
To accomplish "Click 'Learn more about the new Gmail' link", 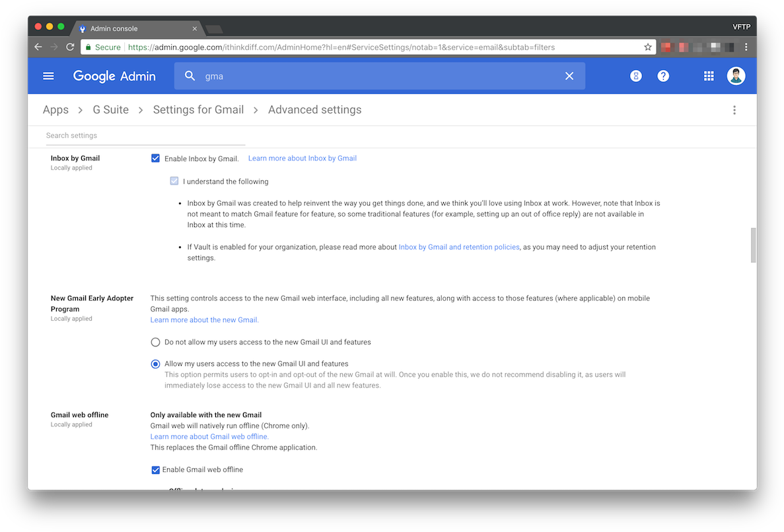I will [204, 319].
